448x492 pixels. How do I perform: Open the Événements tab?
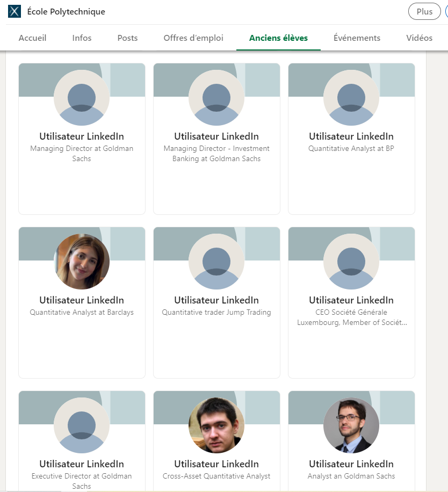pos(357,38)
